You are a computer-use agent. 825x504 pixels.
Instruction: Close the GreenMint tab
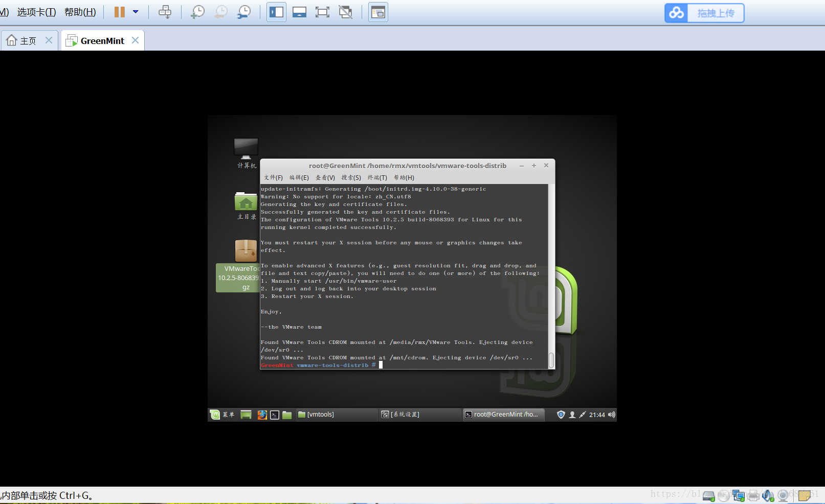135,40
